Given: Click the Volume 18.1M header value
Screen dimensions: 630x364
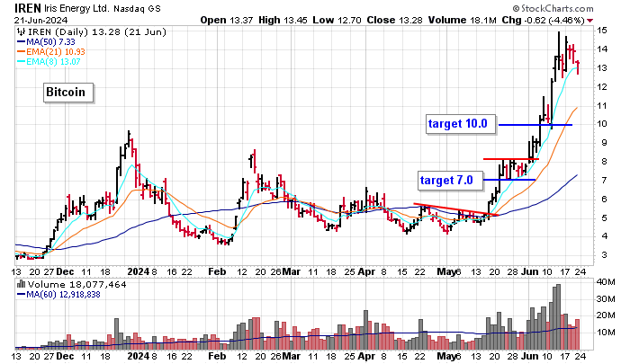Looking at the screenshot, I should coord(462,20).
